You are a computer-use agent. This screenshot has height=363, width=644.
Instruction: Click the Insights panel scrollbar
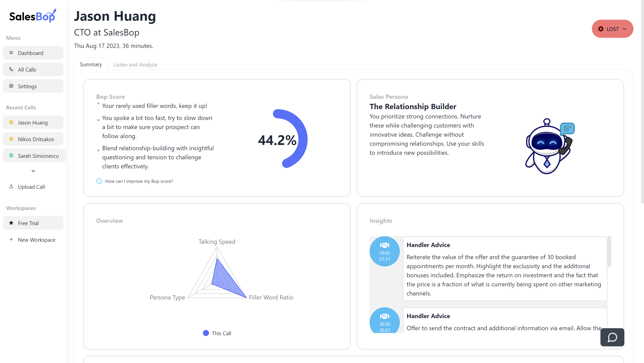(609, 252)
